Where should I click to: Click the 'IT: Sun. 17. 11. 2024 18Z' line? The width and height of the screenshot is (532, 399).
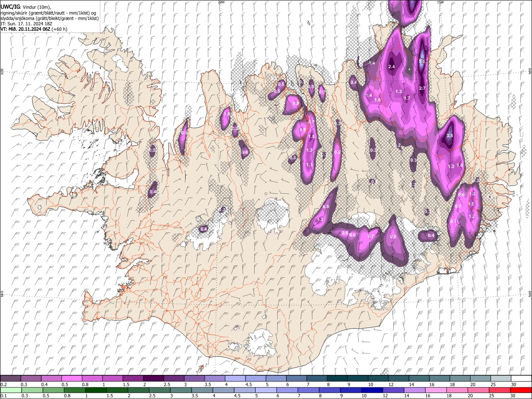[x=26, y=24]
